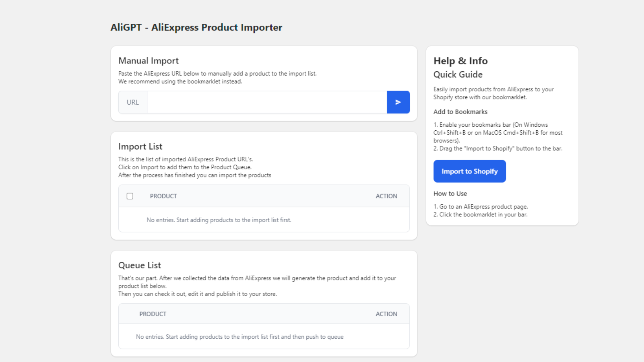
Task: Select the Queue List heading
Action: (140, 265)
